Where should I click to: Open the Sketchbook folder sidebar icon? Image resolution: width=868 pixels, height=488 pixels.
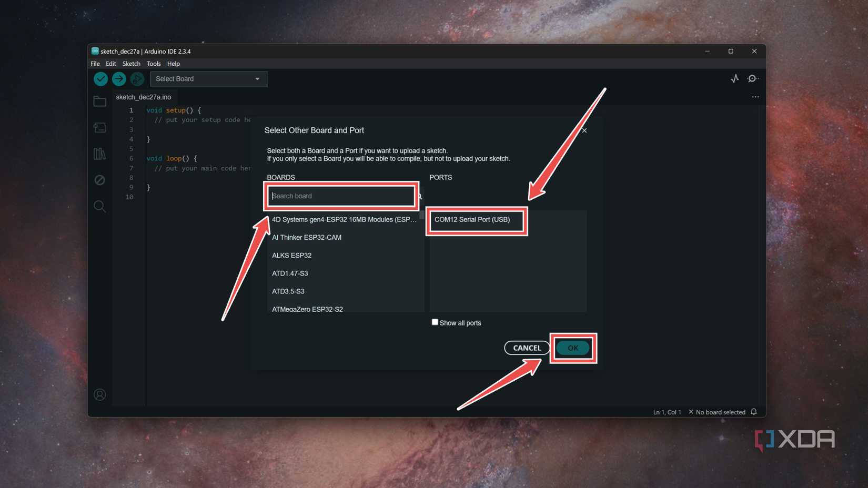click(100, 101)
